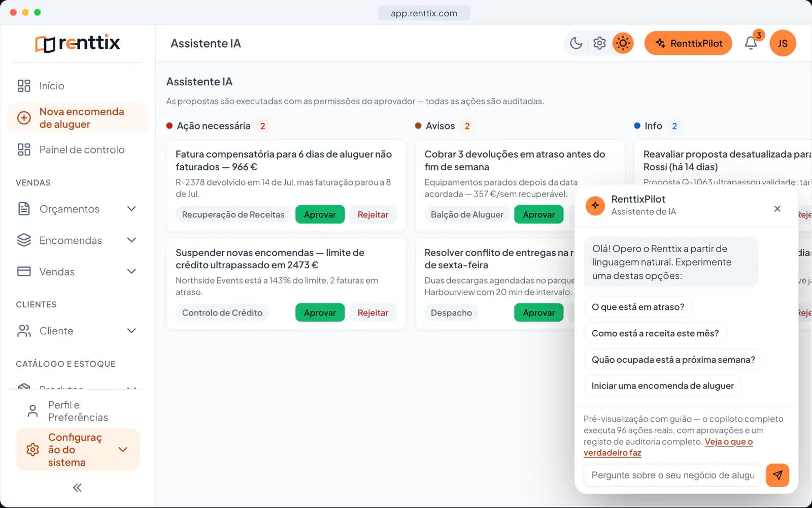The height and width of the screenshot is (508, 812).
Task: Select the gear theme option in header
Action: (x=599, y=43)
